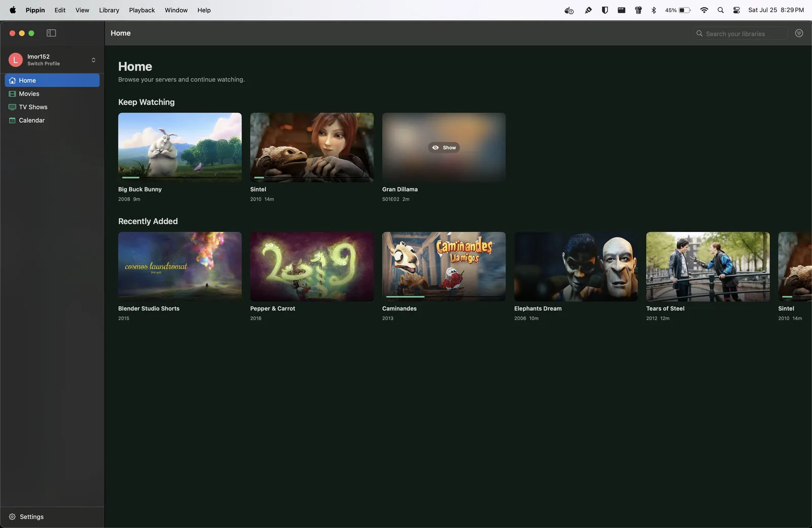Open Calendar from the sidebar

click(x=52, y=120)
